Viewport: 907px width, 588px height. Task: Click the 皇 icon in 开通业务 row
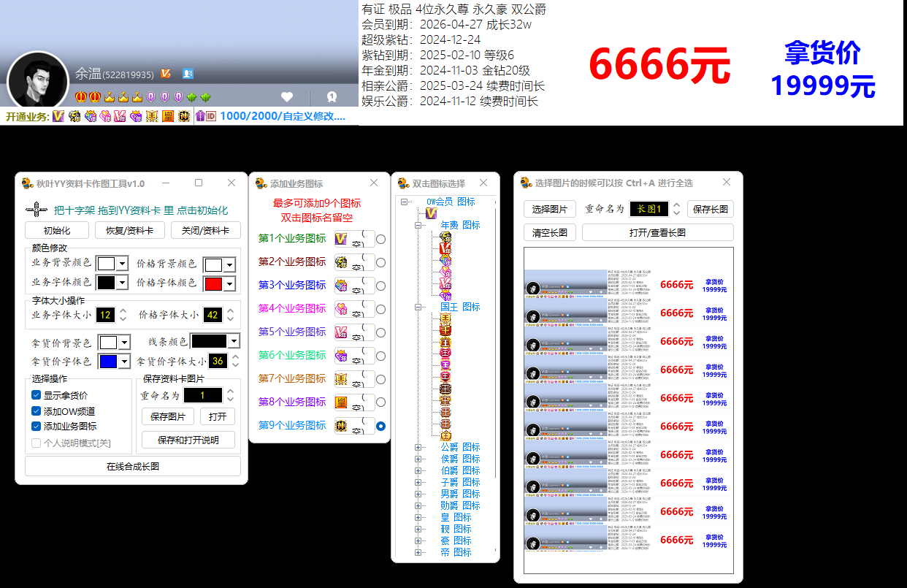click(x=167, y=116)
